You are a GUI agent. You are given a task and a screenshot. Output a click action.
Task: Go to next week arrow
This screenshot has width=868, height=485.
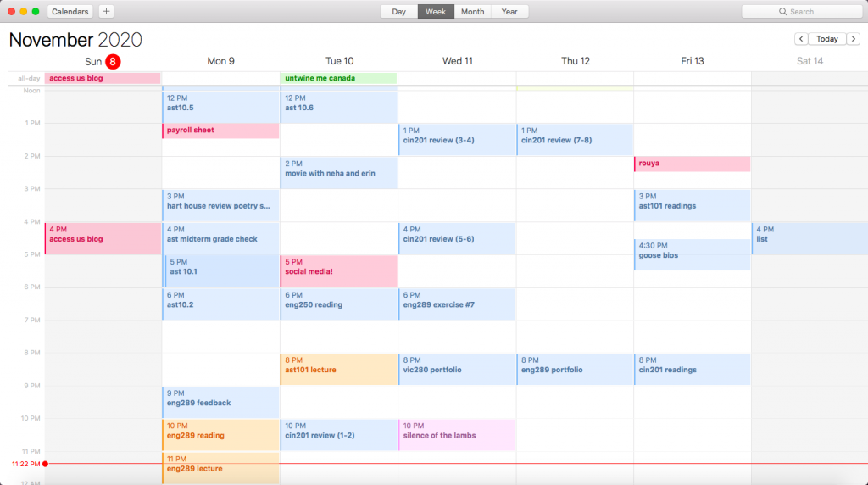point(853,39)
